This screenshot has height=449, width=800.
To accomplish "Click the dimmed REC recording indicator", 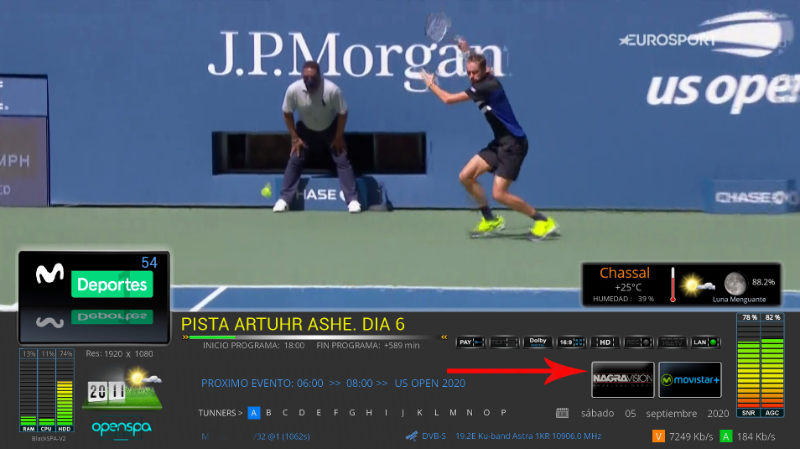I will [x=638, y=342].
